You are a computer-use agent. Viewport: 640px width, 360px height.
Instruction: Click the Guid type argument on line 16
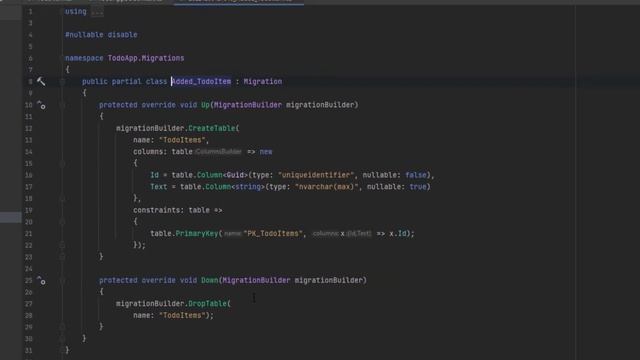point(235,175)
